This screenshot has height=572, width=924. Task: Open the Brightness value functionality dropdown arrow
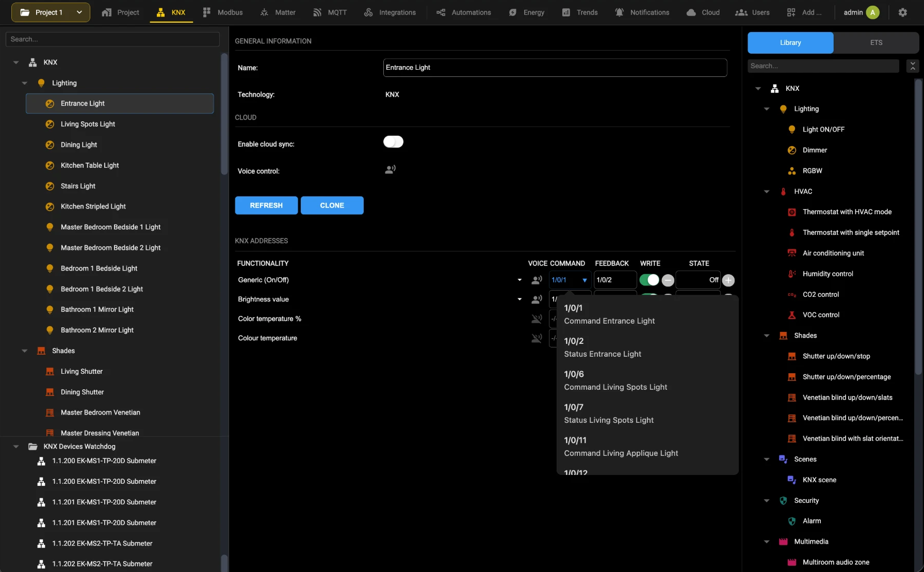click(520, 299)
